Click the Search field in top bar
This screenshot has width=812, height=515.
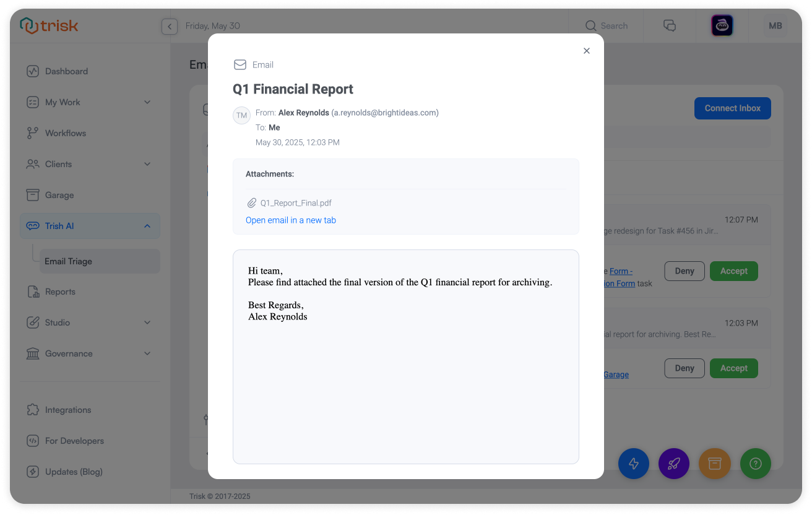point(607,26)
